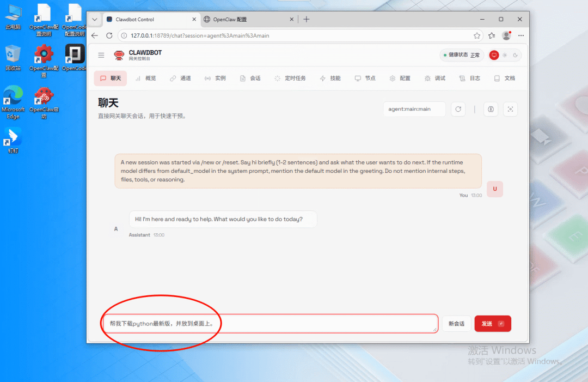Screen dimensions: 588x382
Task: Close the OpenClaw 配置 browser tab
Action: pyautogui.click(x=291, y=20)
